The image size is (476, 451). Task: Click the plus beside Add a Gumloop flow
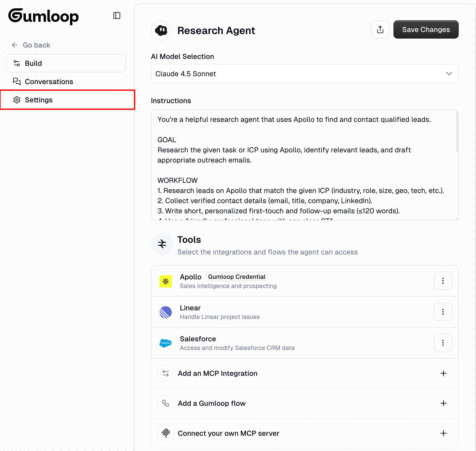point(443,403)
